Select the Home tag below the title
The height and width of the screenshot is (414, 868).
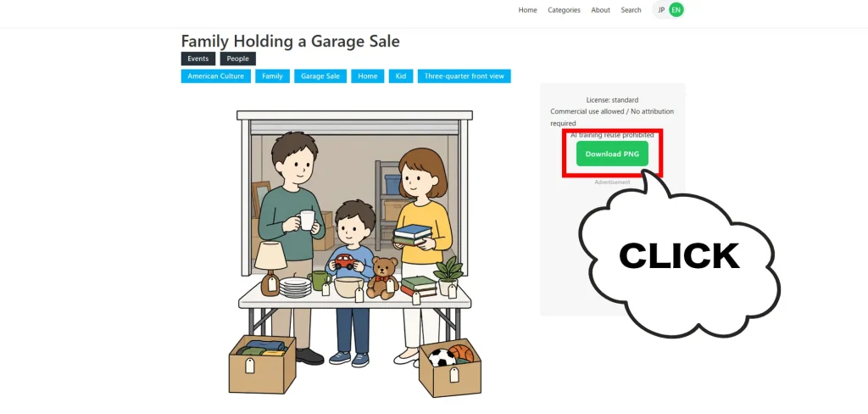coord(368,76)
